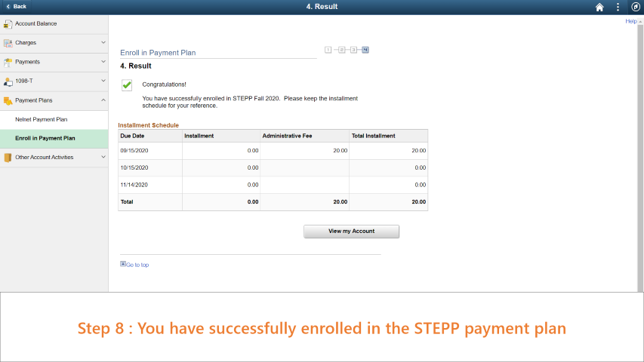Click the NavBar compass icon
Screen dimensions: 644x362
click(x=636, y=7)
